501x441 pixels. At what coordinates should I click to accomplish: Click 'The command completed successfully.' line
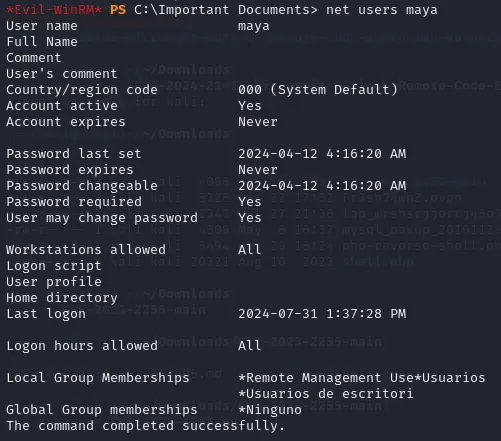[145, 426]
